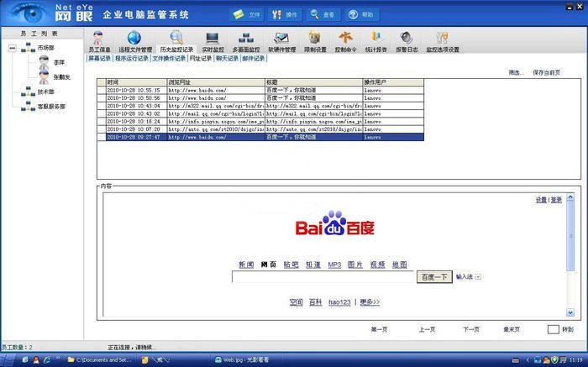Image resolution: width=588 pixels, height=367 pixels.
Task: Switch to 程序运行记录 tab
Action: pos(131,59)
